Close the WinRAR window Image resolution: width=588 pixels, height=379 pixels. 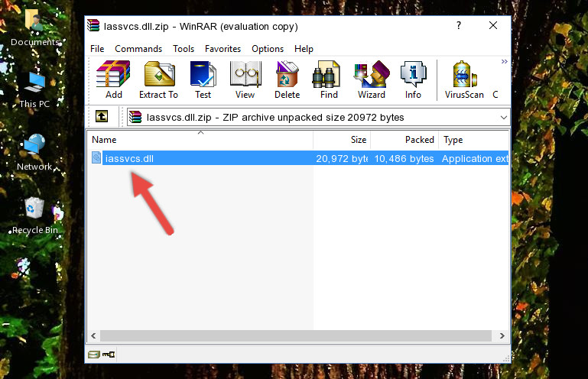coord(493,25)
